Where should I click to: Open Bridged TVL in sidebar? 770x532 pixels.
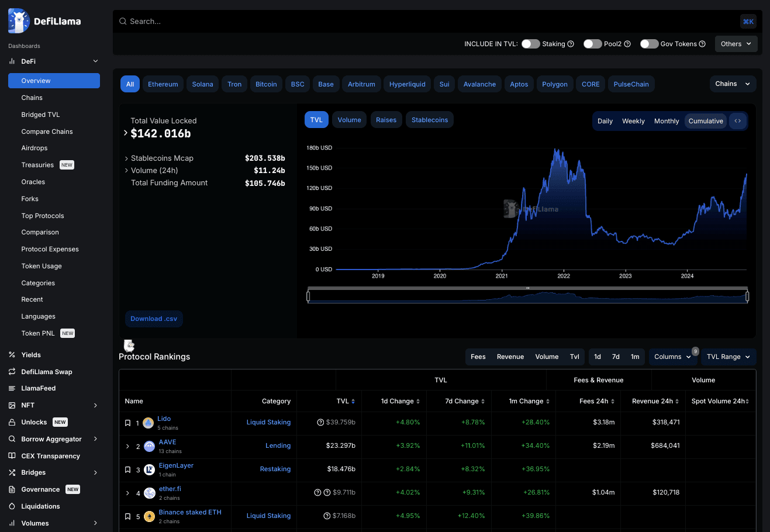40,115
